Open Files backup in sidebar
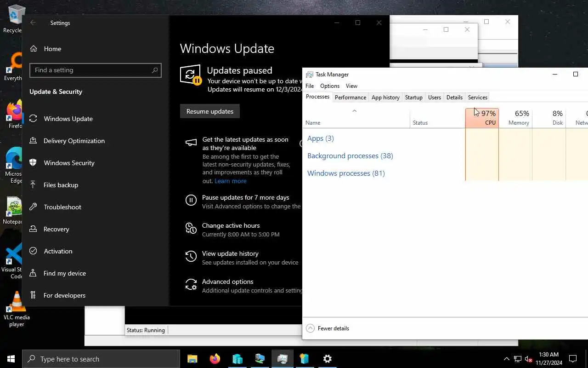588x368 pixels. click(x=61, y=185)
